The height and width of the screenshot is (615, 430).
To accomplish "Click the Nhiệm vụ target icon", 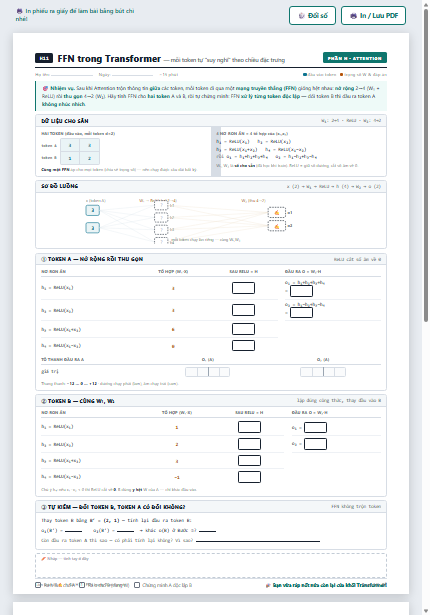I will 45,88.
